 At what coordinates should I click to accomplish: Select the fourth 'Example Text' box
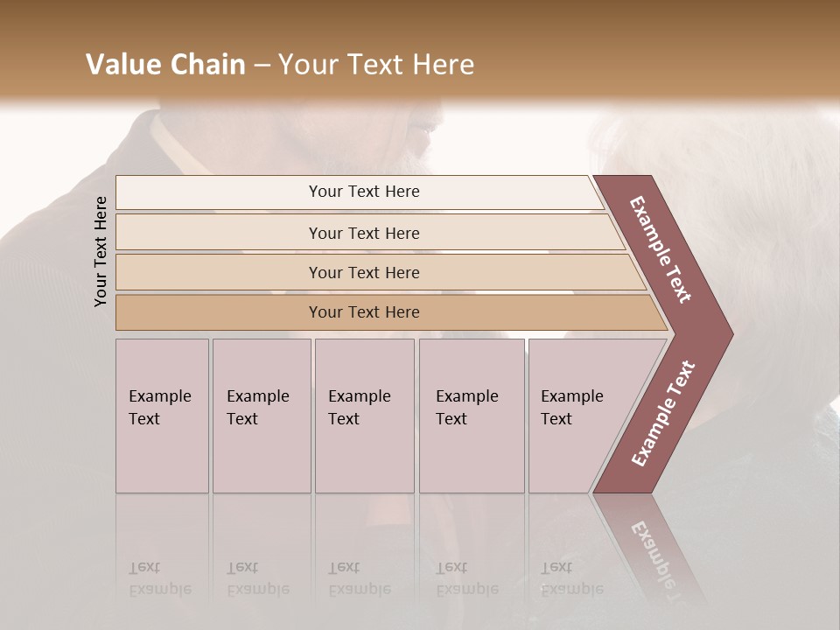coord(471,416)
